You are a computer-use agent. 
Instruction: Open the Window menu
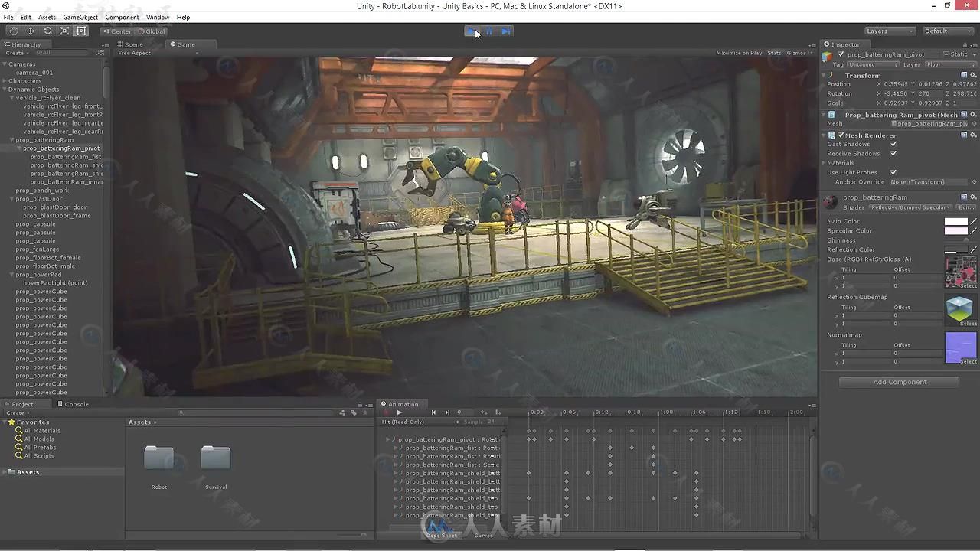[x=158, y=17]
